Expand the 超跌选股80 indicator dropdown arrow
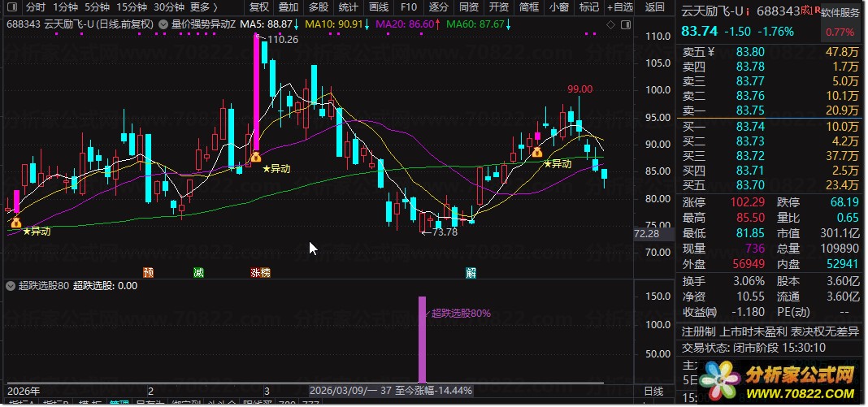The width and height of the screenshot is (868, 407). pos(10,286)
